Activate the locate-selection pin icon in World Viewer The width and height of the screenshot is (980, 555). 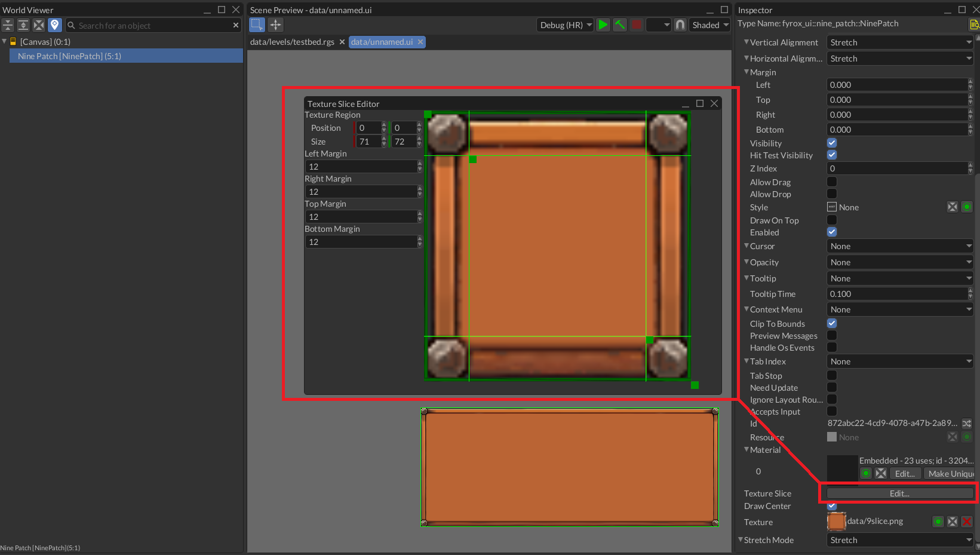coord(54,24)
